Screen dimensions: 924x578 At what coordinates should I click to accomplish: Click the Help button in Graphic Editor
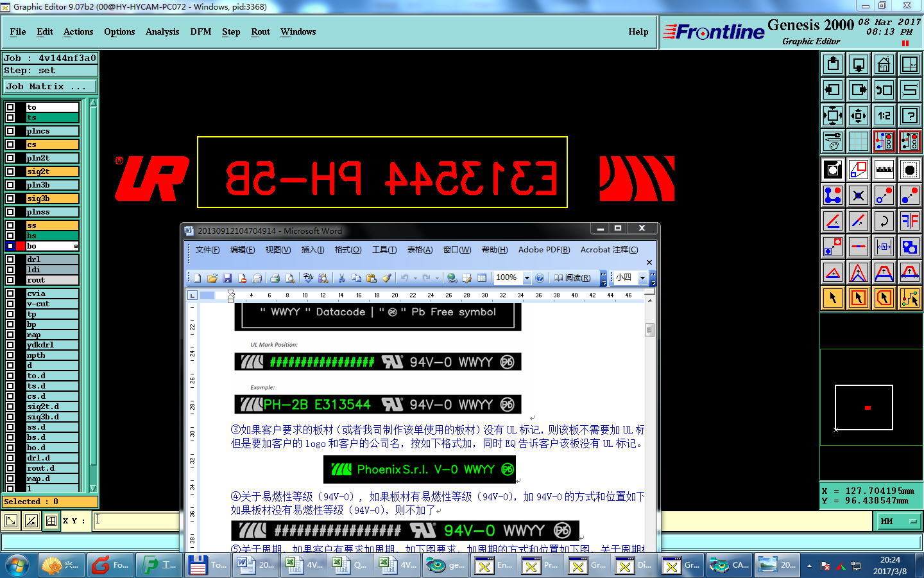638,31
